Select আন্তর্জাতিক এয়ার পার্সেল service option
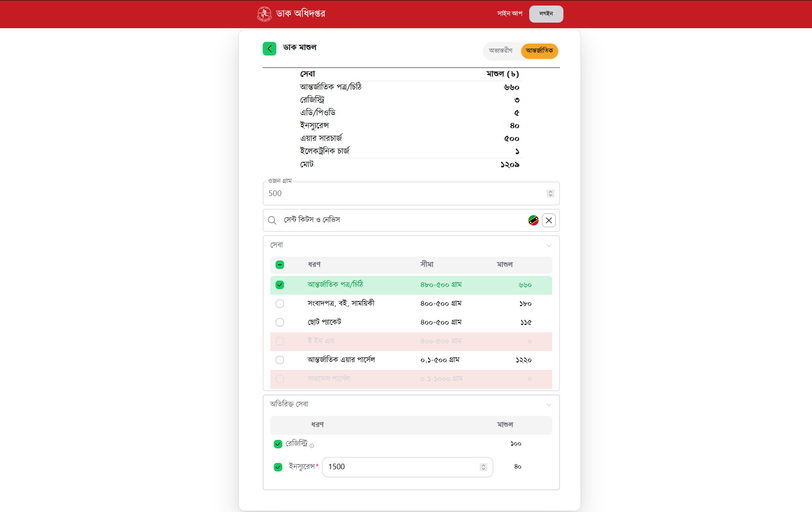The height and width of the screenshot is (512, 812). pos(280,360)
